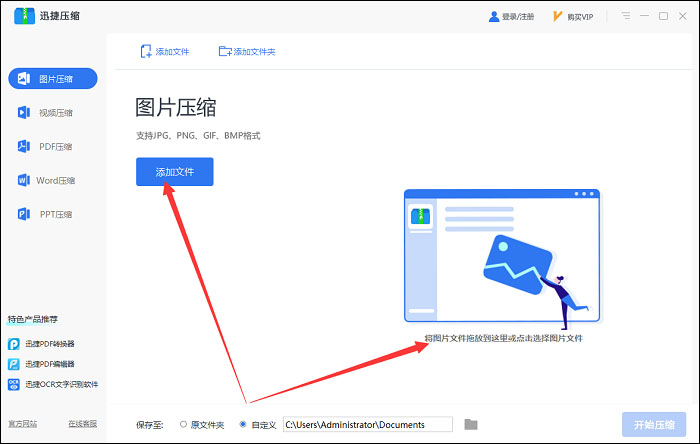This screenshot has width=700, height=444.
Task: Click the Word压缩 sidebar icon
Action: 24,180
